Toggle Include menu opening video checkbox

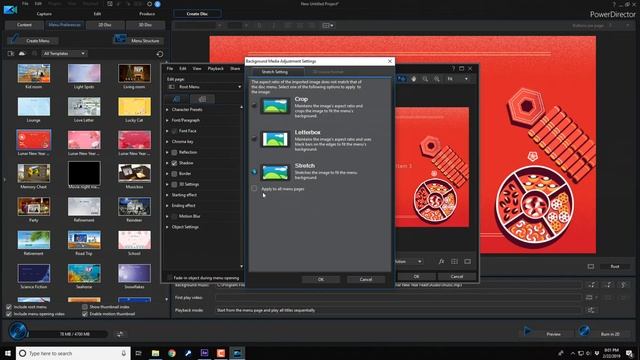[9, 314]
